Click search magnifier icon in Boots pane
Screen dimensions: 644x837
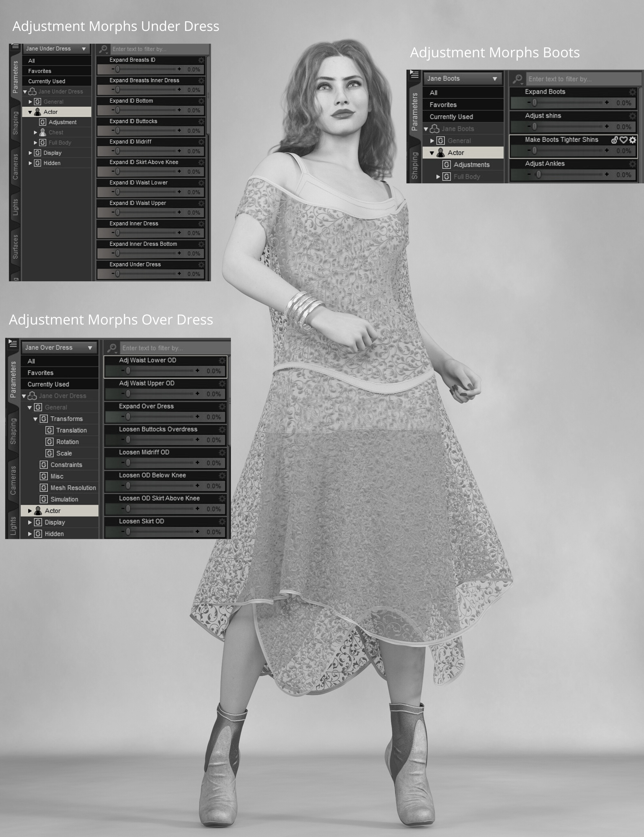point(517,79)
